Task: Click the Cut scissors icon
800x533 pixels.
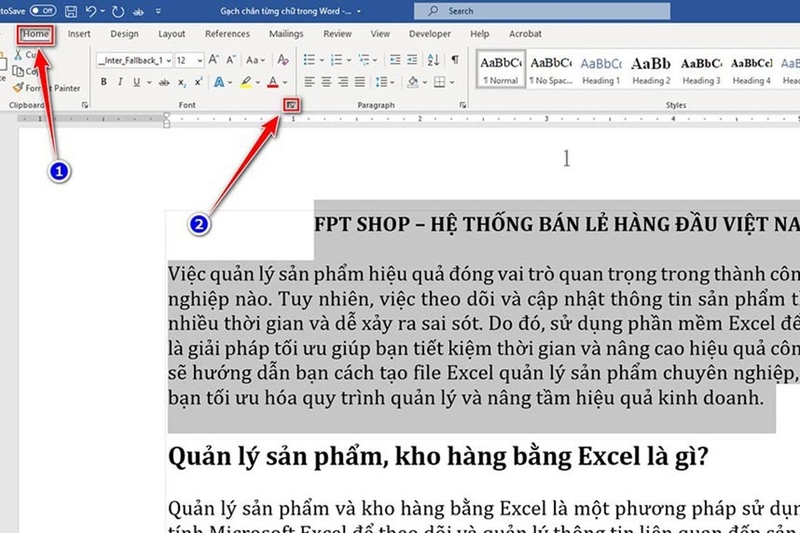Action: pos(18,54)
